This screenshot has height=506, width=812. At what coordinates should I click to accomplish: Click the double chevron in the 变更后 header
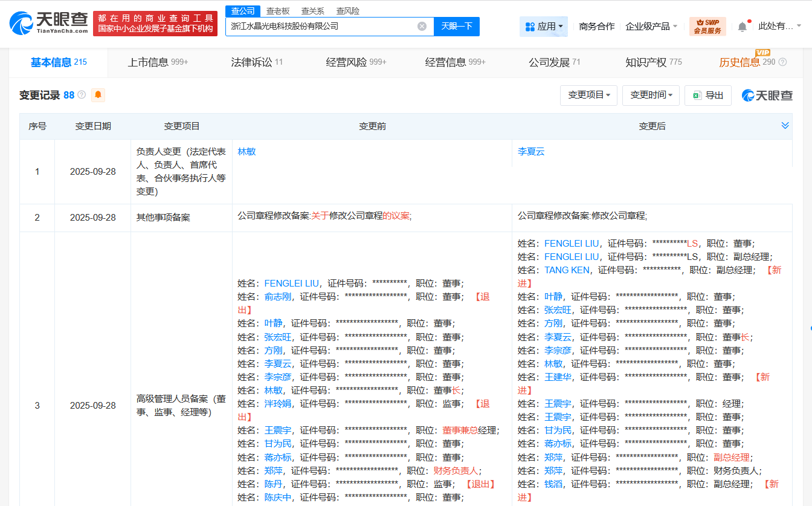pos(785,126)
